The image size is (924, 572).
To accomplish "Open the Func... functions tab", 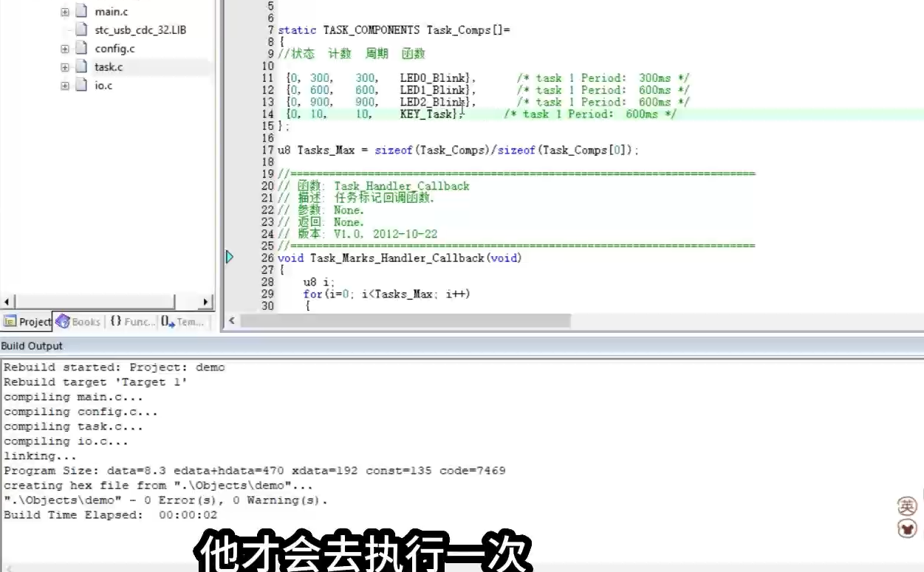I will 132,322.
